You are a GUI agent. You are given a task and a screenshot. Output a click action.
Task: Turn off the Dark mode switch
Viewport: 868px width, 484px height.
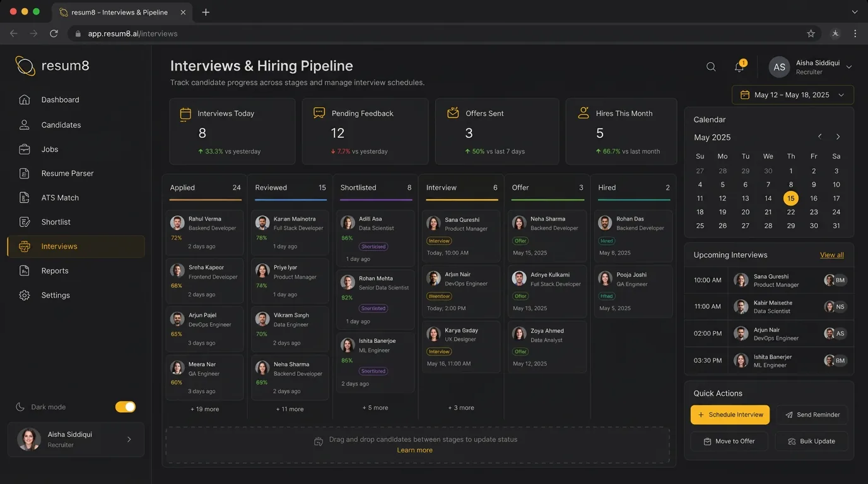[126, 407]
